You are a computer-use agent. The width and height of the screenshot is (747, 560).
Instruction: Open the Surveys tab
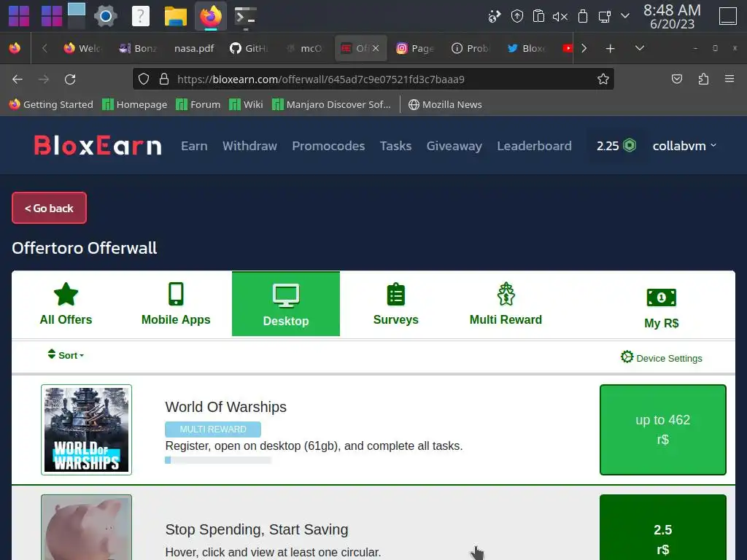(395, 304)
